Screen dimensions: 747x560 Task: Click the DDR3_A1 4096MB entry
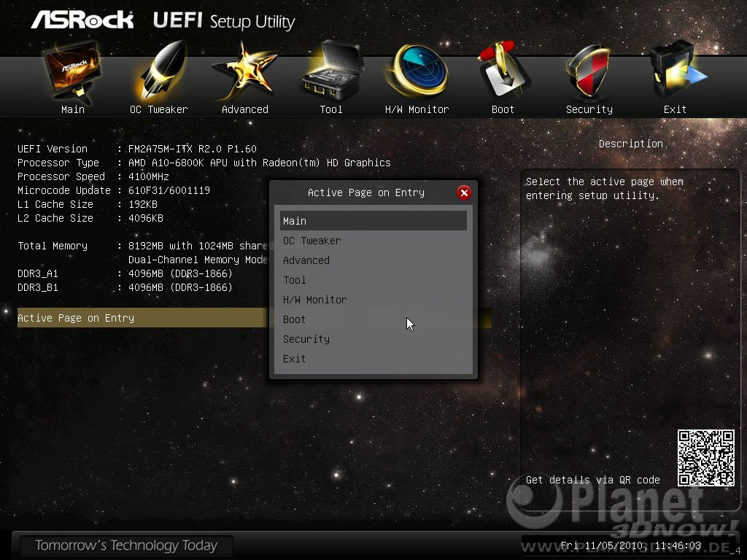tap(180, 273)
